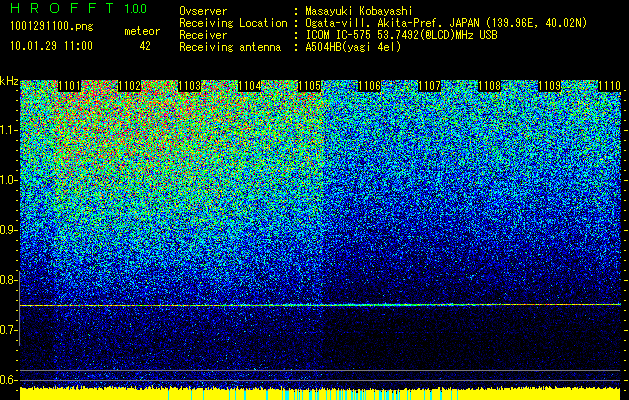Click the 1102 time marker

click(129, 86)
